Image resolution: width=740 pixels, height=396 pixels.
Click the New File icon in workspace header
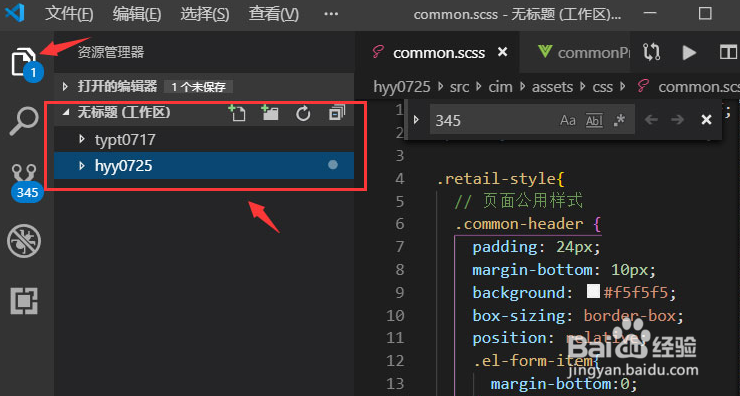pyautogui.click(x=237, y=113)
